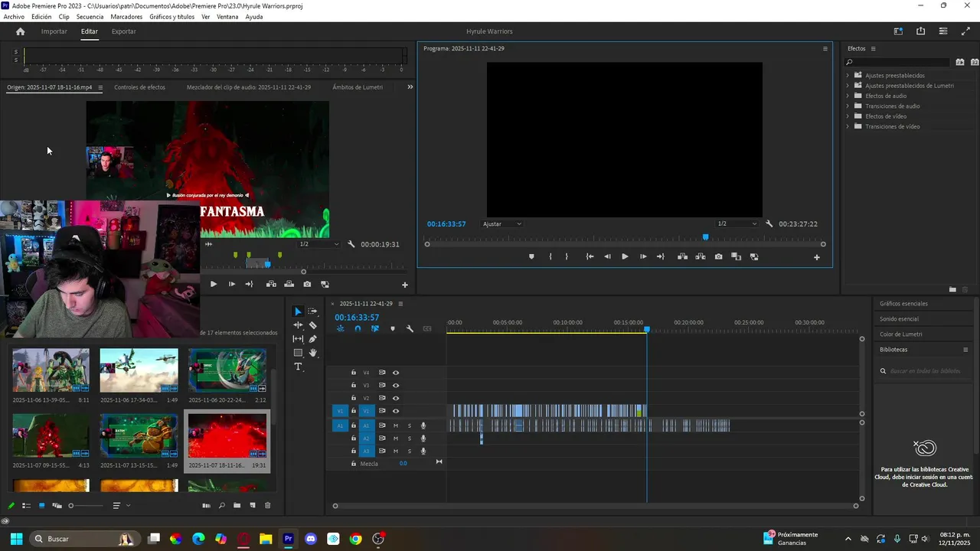Click Overwrite button in Source monitor
The height and width of the screenshot is (551, 980).
coord(289,284)
